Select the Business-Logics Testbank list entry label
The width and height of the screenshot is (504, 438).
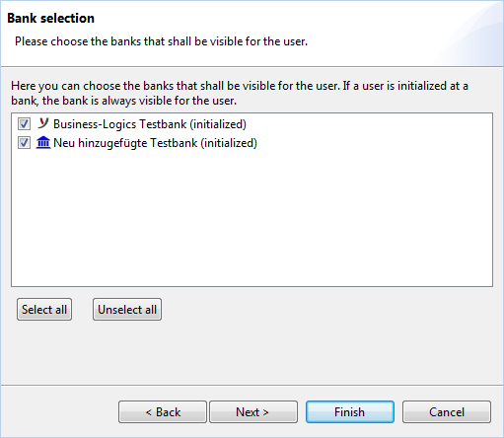[150, 124]
